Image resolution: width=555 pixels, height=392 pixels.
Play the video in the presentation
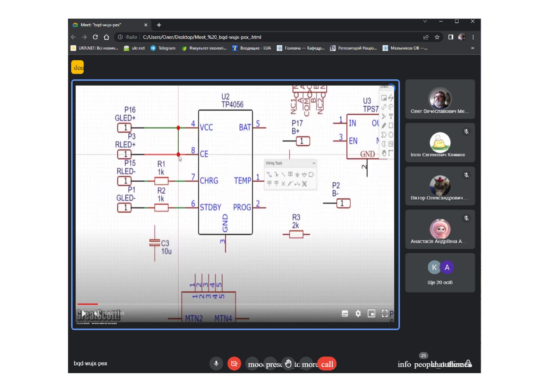coord(84,313)
